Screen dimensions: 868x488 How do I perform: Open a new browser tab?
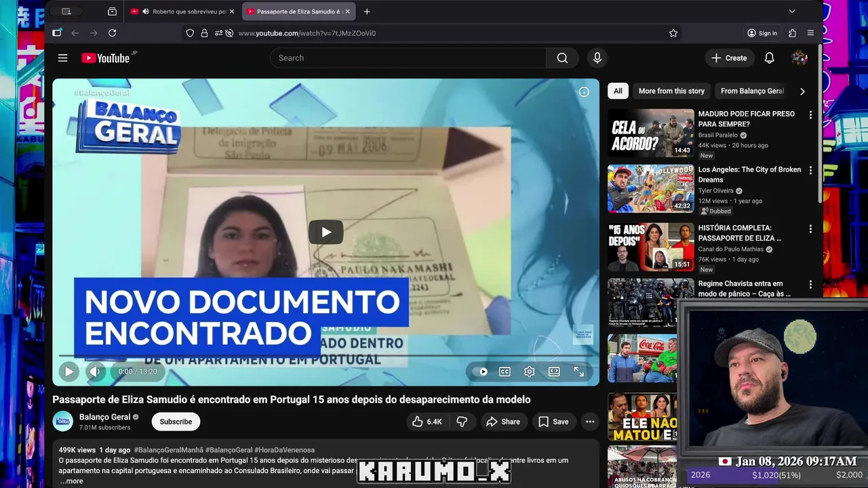pos(367,12)
